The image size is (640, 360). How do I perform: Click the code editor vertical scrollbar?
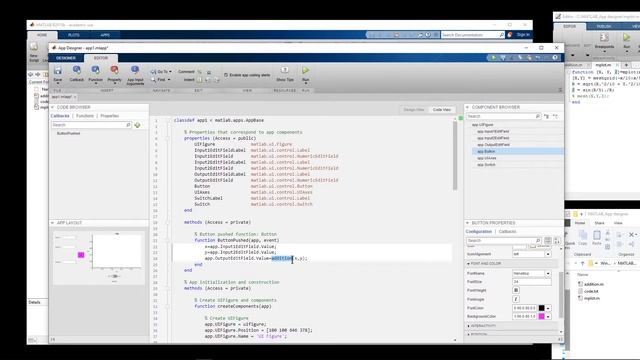pos(455,155)
